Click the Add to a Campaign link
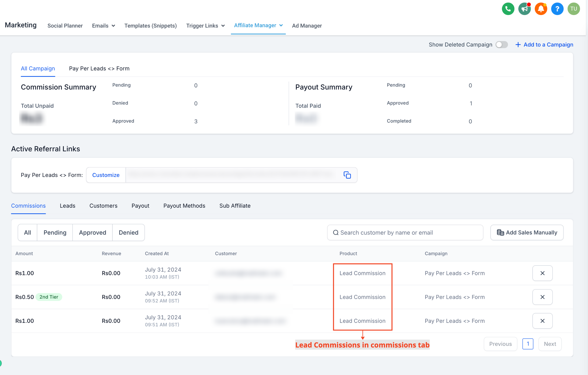The width and height of the screenshot is (588, 375). point(544,44)
